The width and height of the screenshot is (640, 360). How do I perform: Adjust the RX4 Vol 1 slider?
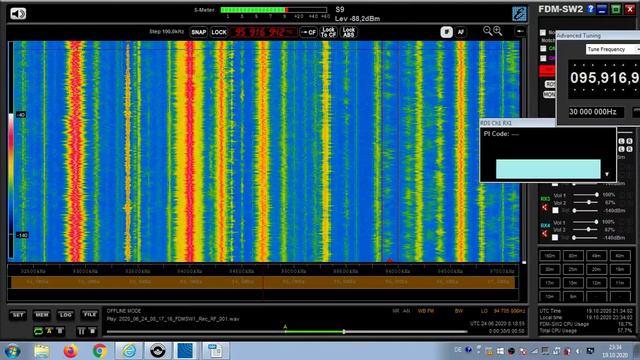[x=586, y=222]
